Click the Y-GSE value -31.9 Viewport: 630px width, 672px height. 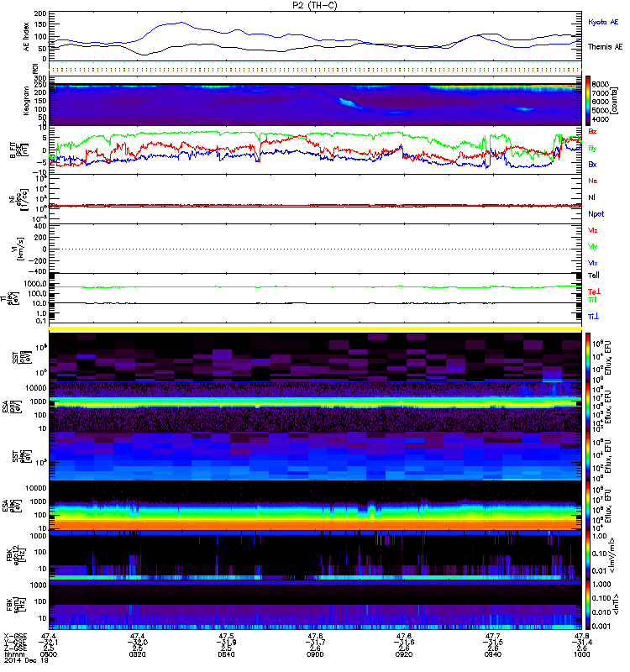click(226, 643)
